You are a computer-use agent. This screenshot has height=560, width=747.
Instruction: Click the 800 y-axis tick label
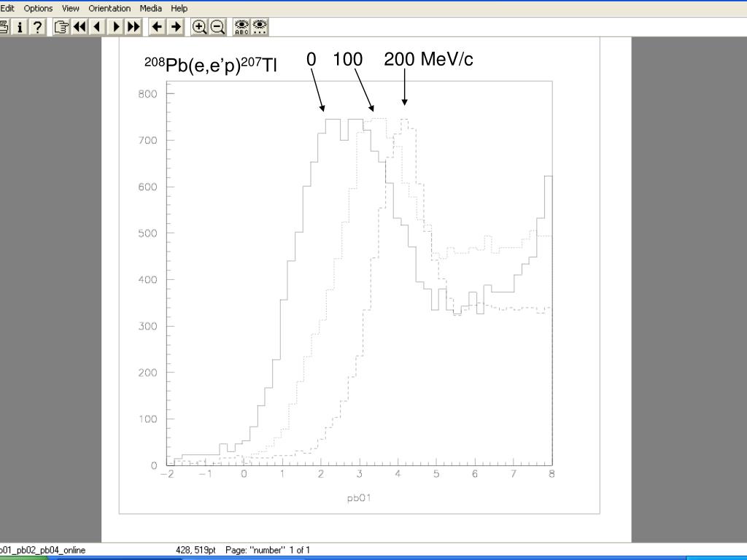[147, 94]
